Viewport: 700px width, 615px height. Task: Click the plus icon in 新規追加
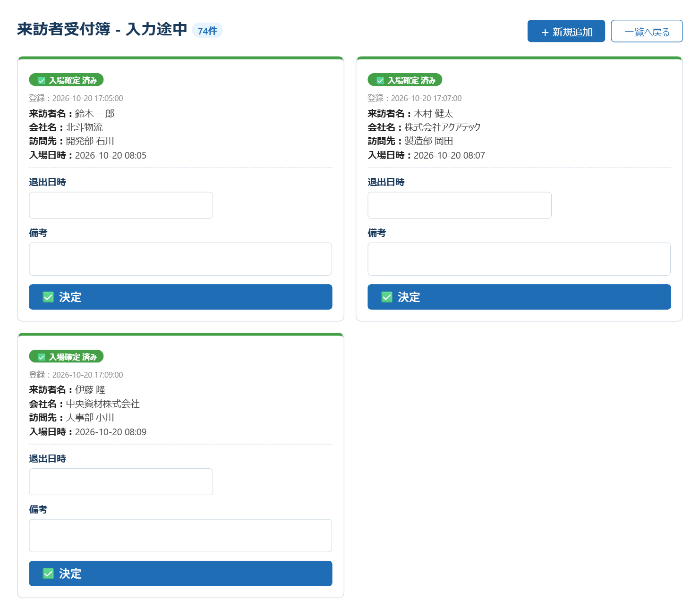coord(545,33)
